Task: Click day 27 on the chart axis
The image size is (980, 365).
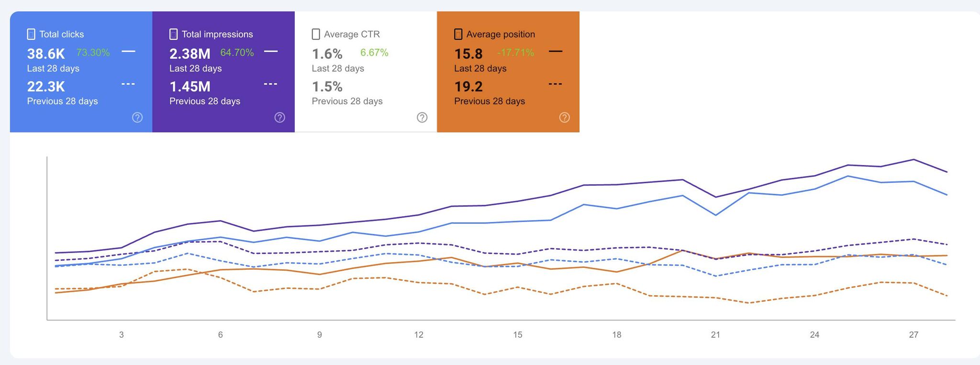Action: point(913,335)
